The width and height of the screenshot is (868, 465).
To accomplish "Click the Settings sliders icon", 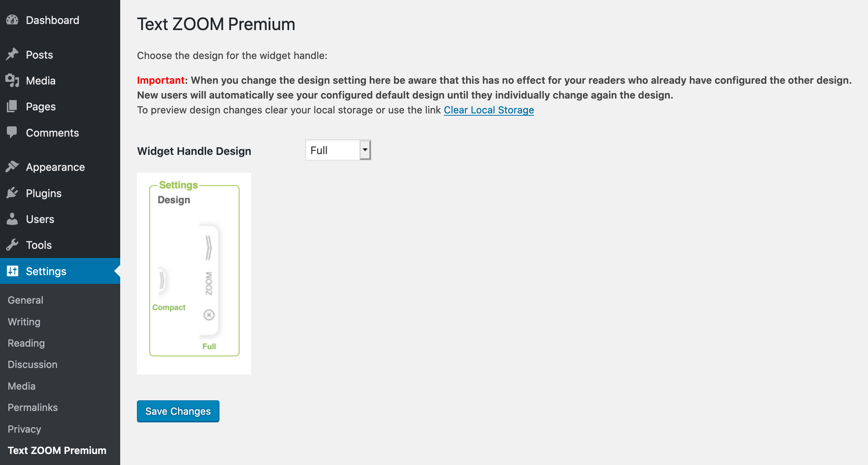I will (x=12, y=271).
